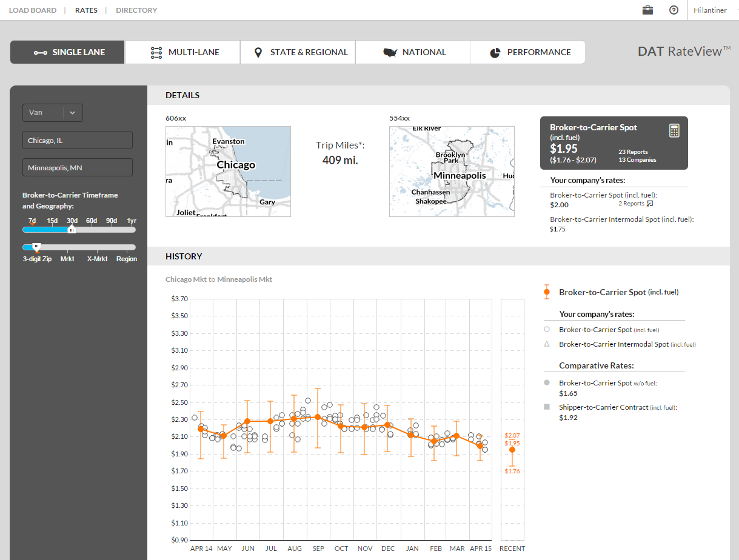This screenshot has width=739, height=560.
Task: Click the 13 Companies text
Action: point(637,160)
